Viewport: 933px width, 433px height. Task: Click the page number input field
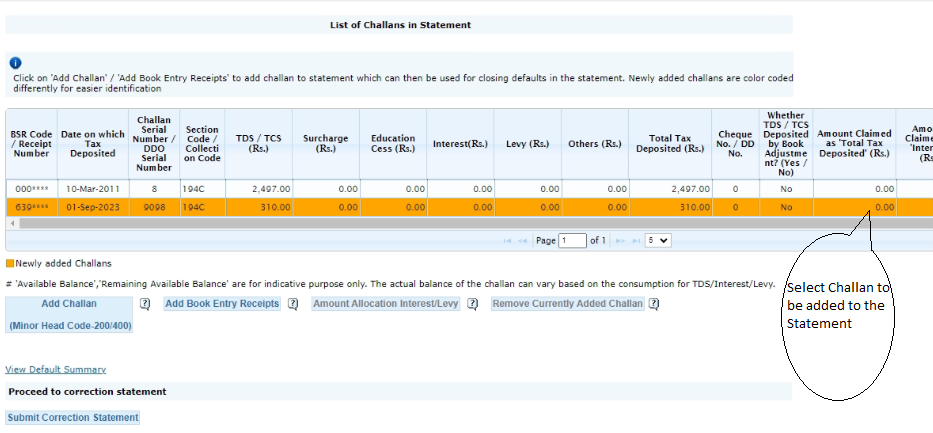[x=573, y=241]
